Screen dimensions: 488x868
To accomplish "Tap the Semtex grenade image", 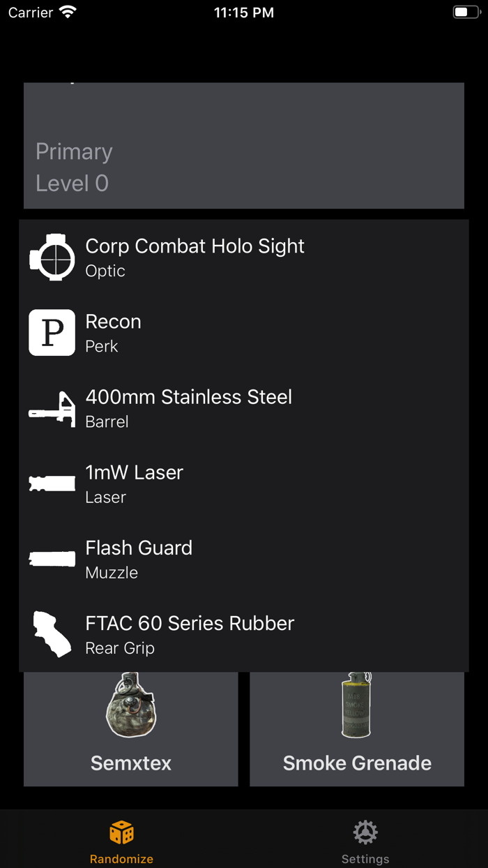I will [130, 708].
